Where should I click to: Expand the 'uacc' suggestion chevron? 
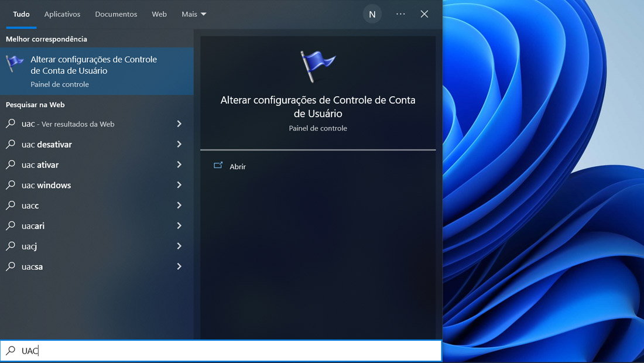click(x=179, y=205)
